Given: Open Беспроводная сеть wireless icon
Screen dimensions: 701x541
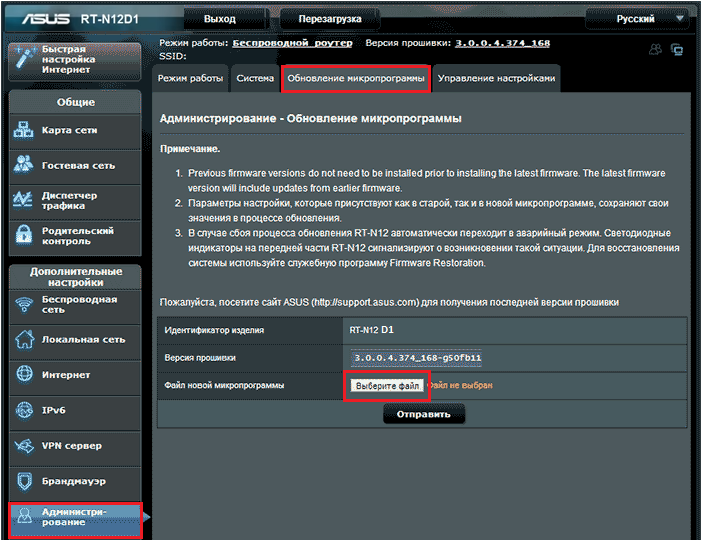Looking at the screenshot, I should click(x=25, y=305).
